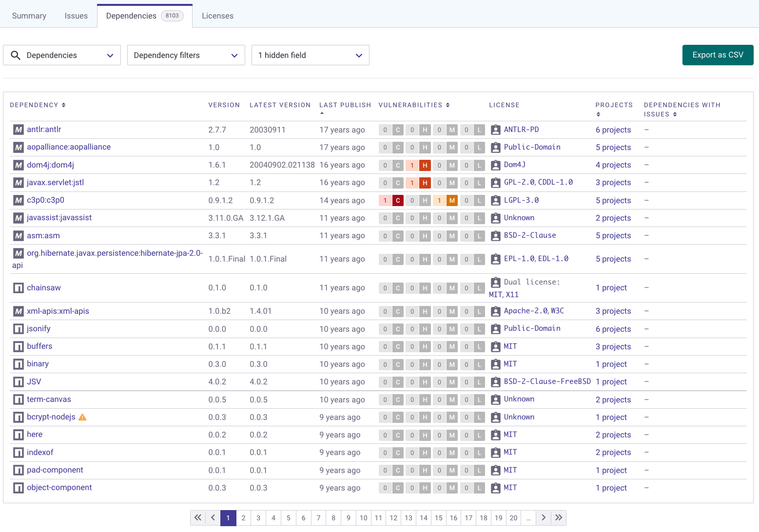Click latest version 20040902.021138 for dom4j
Image resolution: width=759 pixels, height=532 pixels.
pyautogui.click(x=282, y=165)
